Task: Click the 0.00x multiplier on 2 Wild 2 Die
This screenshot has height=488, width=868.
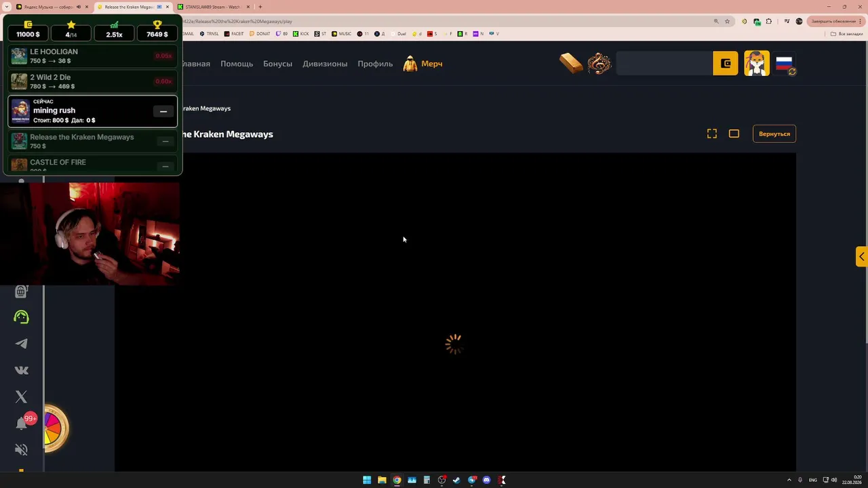Action: click(x=163, y=81)
